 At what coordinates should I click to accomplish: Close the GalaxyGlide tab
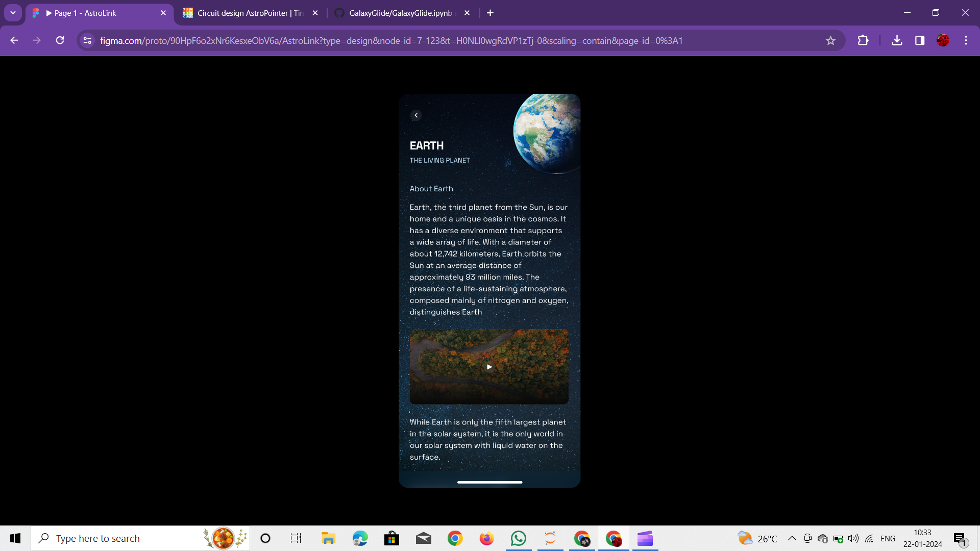tap(467, 13)
